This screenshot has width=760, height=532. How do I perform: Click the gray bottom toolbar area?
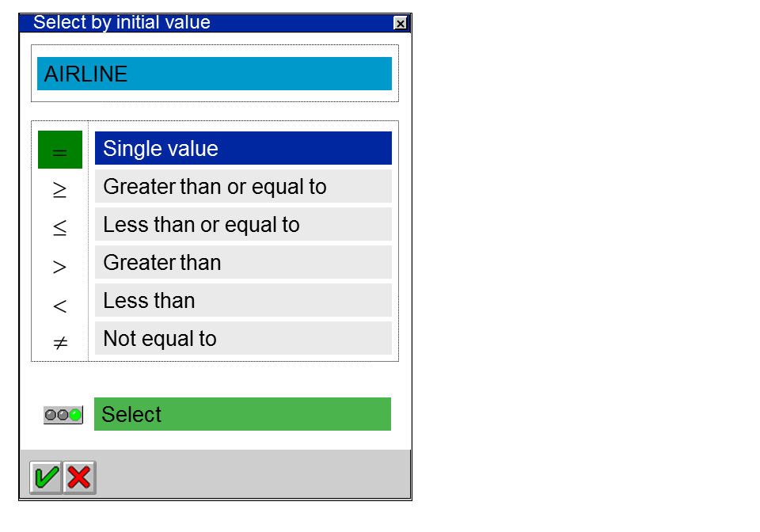click(x=253, y=475)
